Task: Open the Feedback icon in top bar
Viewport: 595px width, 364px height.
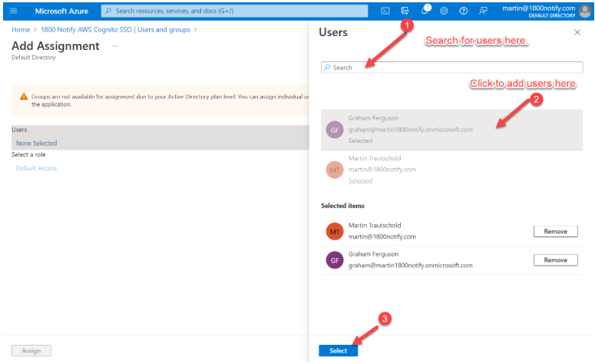Action: (483, 11)
